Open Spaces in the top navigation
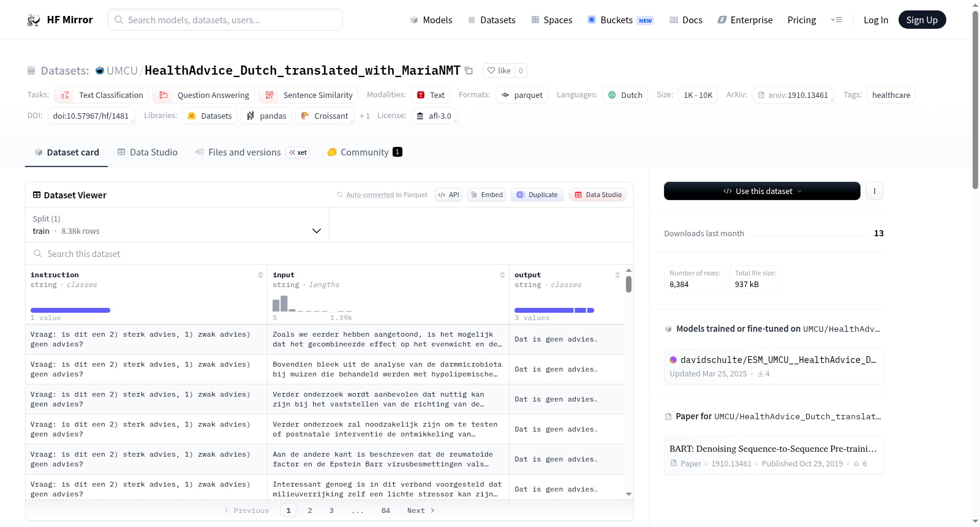The height and width of the screenshot is (527, 980). point(552,20)
